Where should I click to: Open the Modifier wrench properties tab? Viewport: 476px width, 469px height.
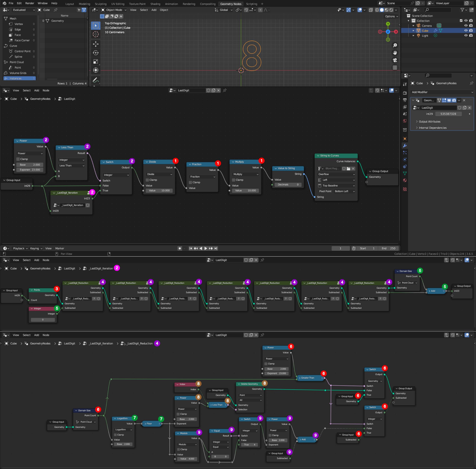(405, 146)
